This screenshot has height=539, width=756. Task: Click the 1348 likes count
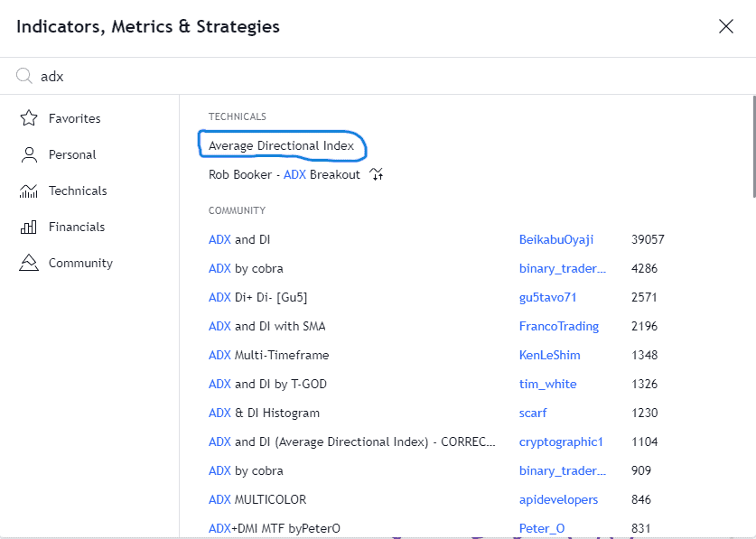coord(644,356)
